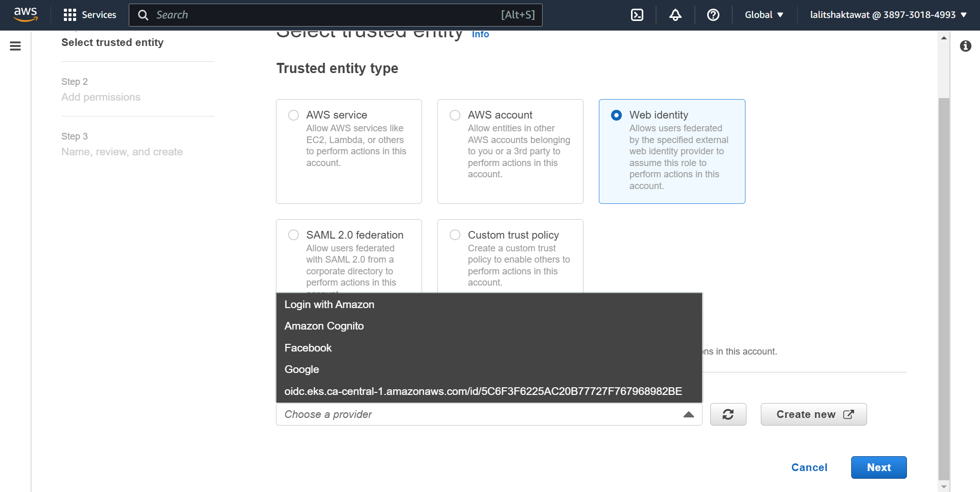Viewport: 980px width, 492px height.
Task: Select the AWS service radio option
Action: point(293,115)
